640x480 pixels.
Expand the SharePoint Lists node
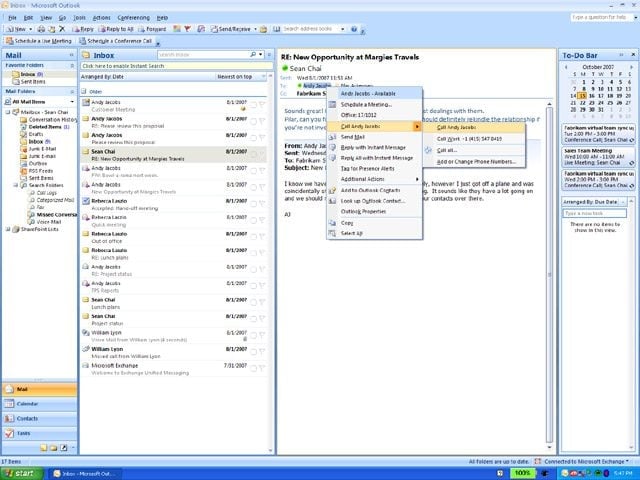pyautogui.click(x=8, y=229)
